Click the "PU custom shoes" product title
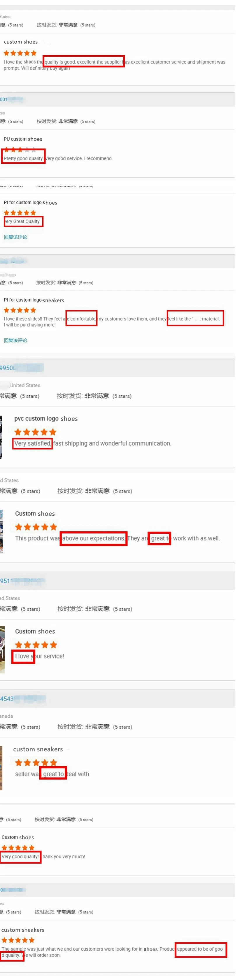 click(x=23, y=139)
